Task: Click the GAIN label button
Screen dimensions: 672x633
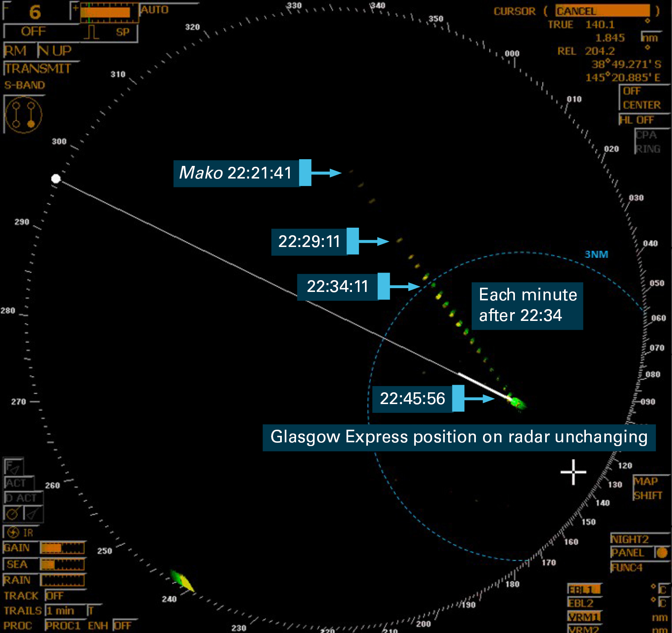Action: pos(17,548)
